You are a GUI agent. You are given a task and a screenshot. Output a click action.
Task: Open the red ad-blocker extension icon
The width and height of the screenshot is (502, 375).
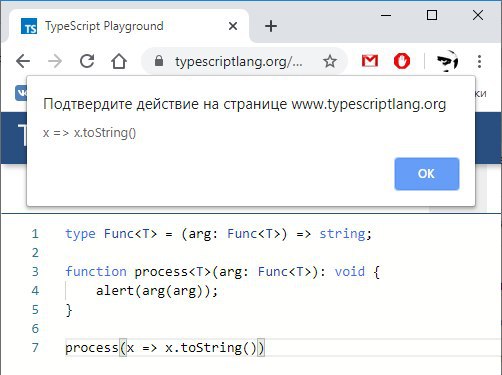tap(402, 61)
